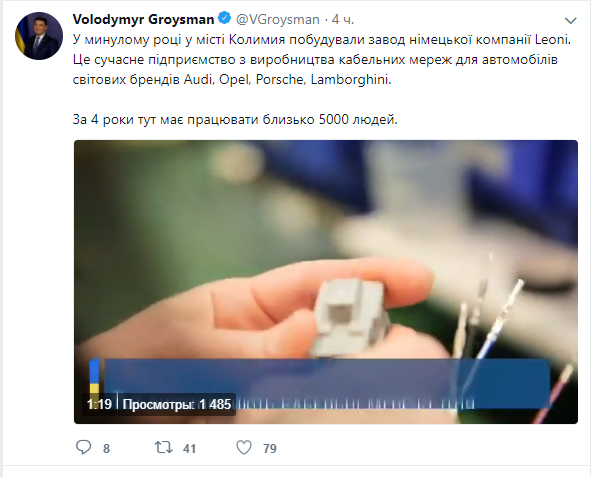Image resolution: width=591 pixels, height=477 pixels.
Task: Open the Volodymyr Groysman name link
Action: coord(143,19)
